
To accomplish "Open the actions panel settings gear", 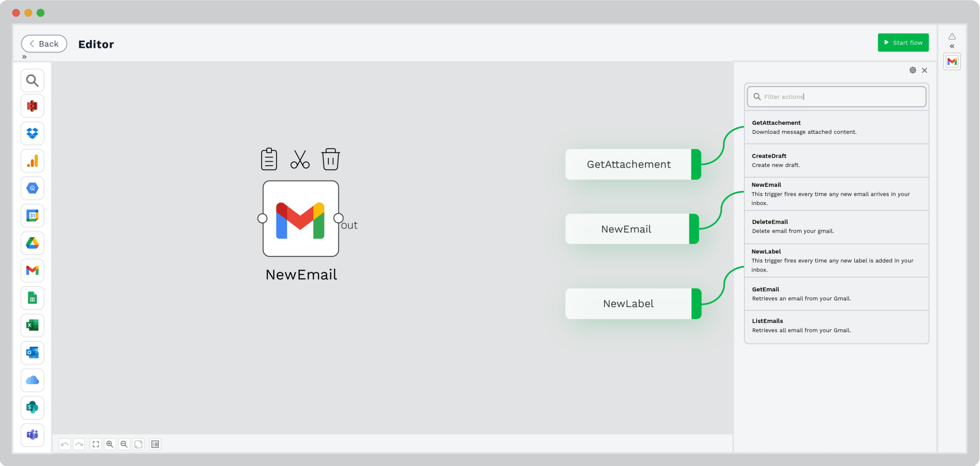I will pos(913,70).
